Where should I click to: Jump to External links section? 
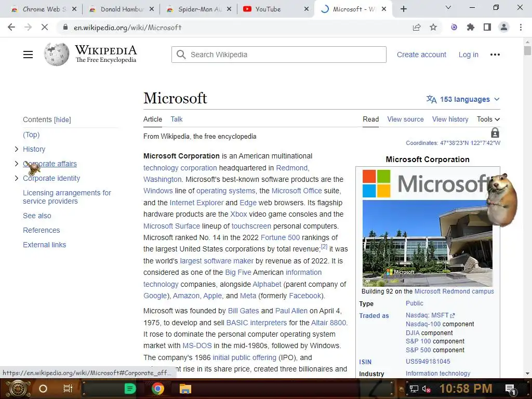(45, 245)
